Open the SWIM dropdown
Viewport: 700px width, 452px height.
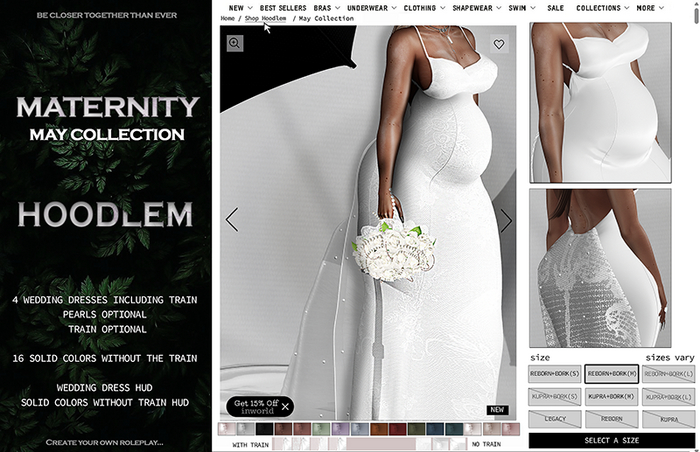tap(521, 8)
